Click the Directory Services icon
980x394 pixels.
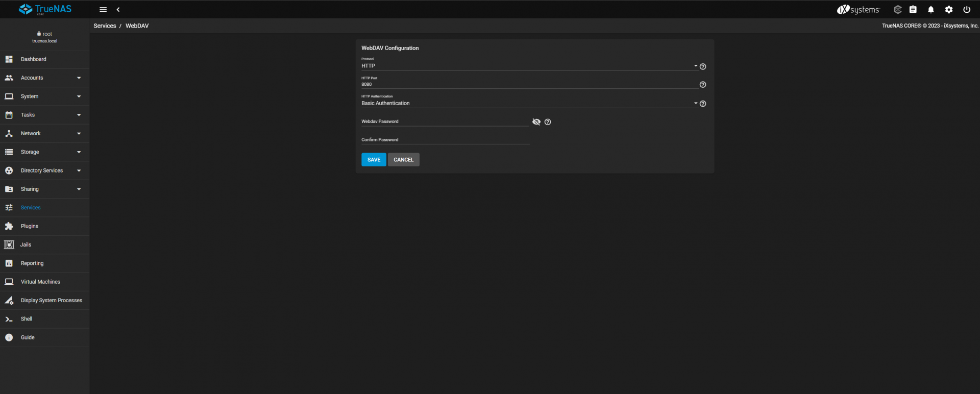pyautogui.click(x=9, y=170)
